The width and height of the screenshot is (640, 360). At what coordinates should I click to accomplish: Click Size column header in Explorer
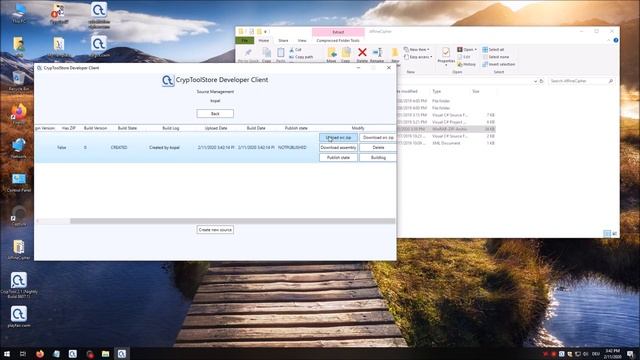point(476,91)
